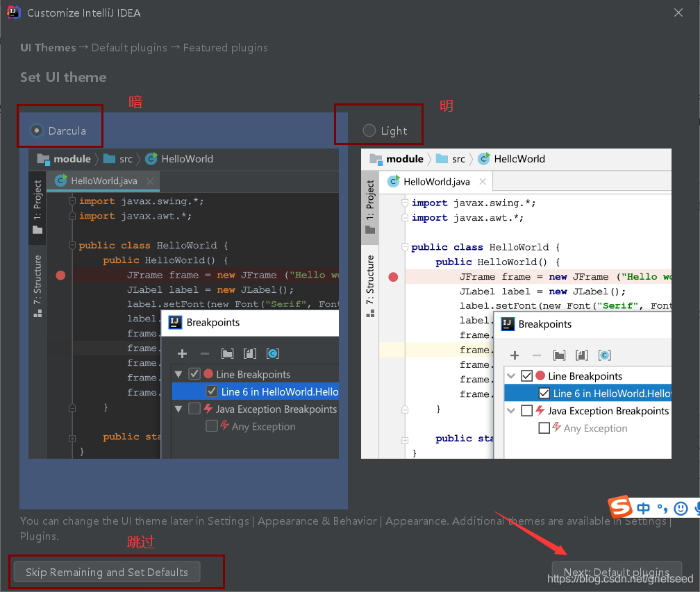Click group by file icon in Light preview
Viewport: 700px width, 592px height.
[582, 355]
